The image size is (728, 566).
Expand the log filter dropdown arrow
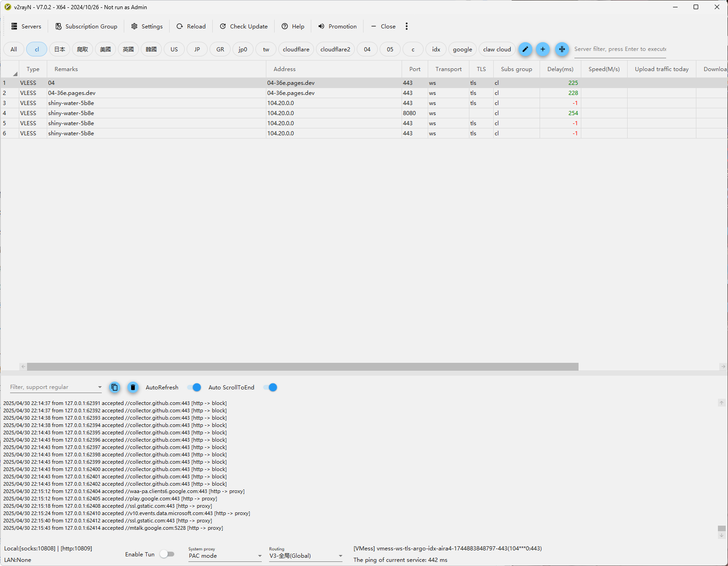pyautogui.click(x=99, y=387)
